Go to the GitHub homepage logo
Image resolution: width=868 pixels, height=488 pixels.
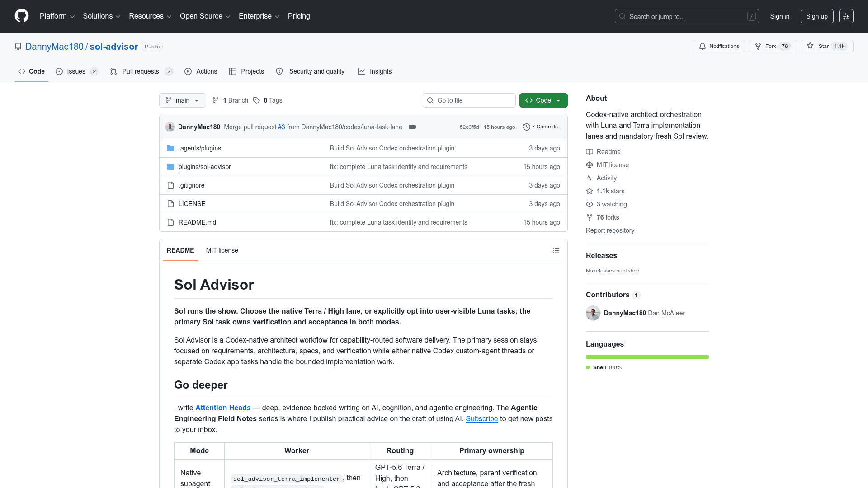[22, 16]
